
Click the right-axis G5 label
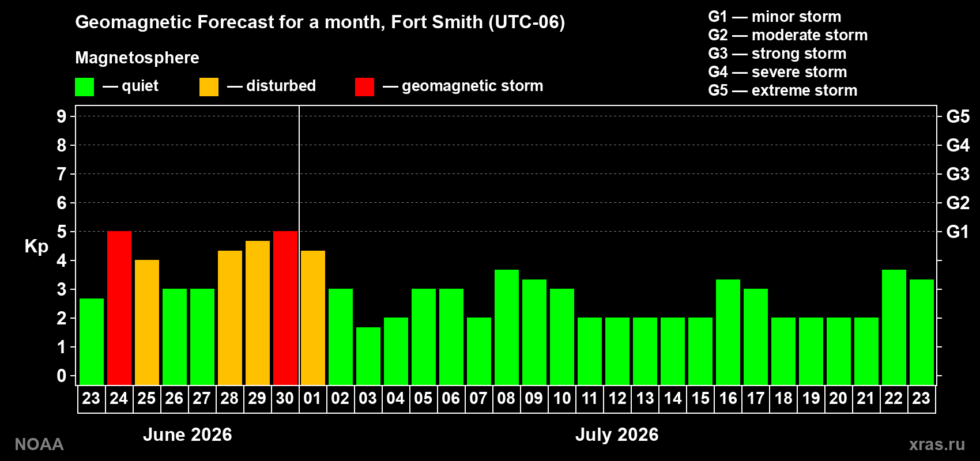(x=958, y=116)
